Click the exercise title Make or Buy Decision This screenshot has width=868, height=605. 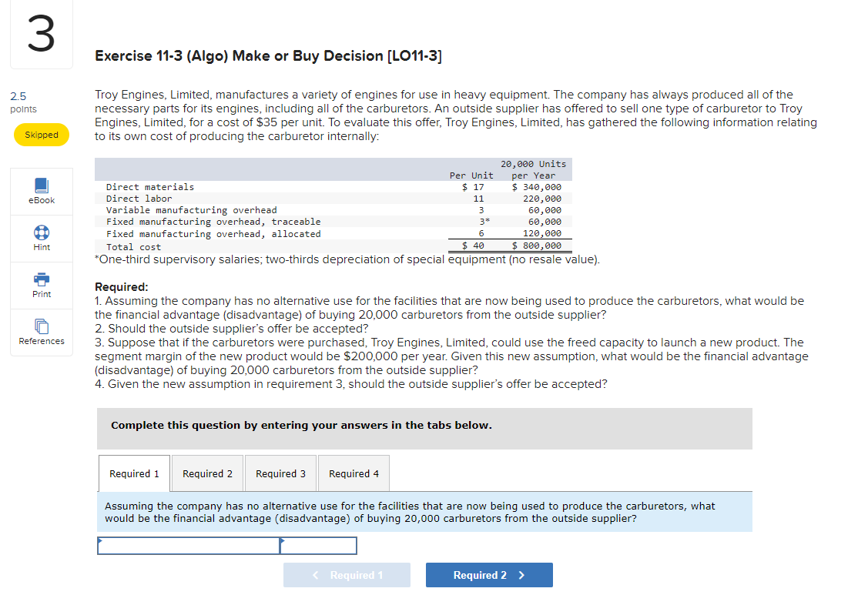269,56
